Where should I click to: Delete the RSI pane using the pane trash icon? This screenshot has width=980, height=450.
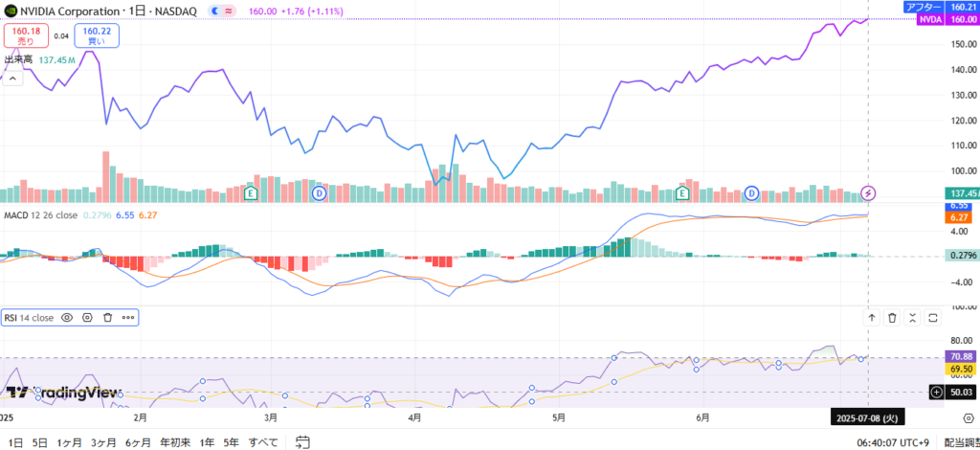[x=893, y=318]
